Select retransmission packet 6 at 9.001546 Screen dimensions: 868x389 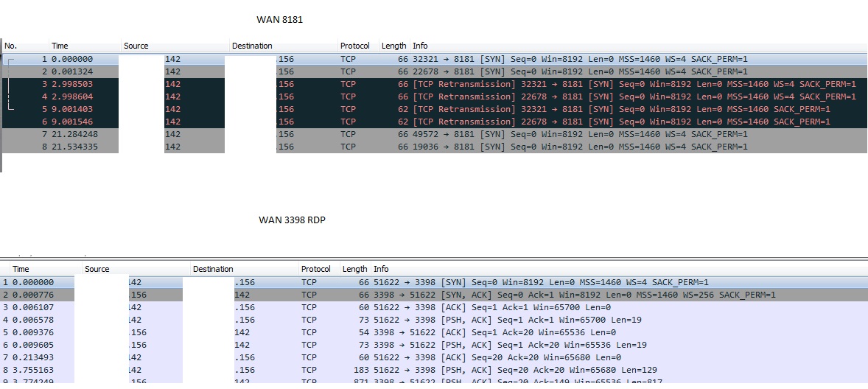435,122
